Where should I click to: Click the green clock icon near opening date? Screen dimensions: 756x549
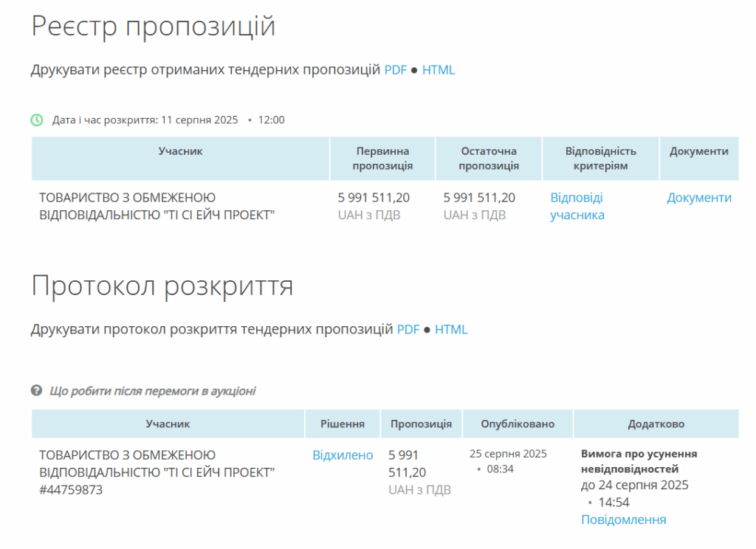tap(37, 120)
